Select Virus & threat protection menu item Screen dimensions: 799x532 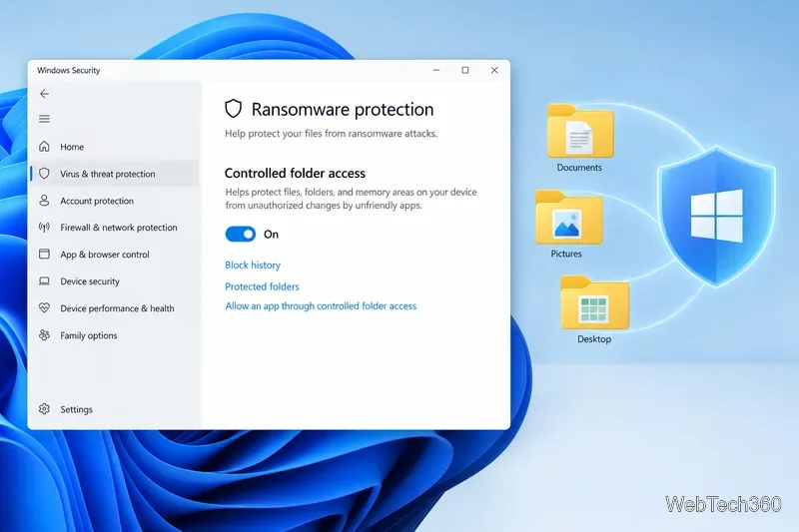(115, 174)
